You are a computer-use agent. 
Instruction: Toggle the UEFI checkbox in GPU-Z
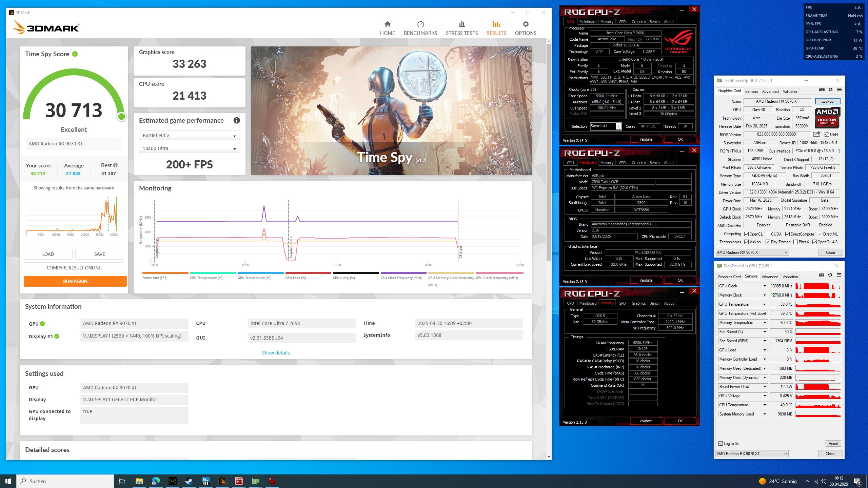(x=827, y=135)
